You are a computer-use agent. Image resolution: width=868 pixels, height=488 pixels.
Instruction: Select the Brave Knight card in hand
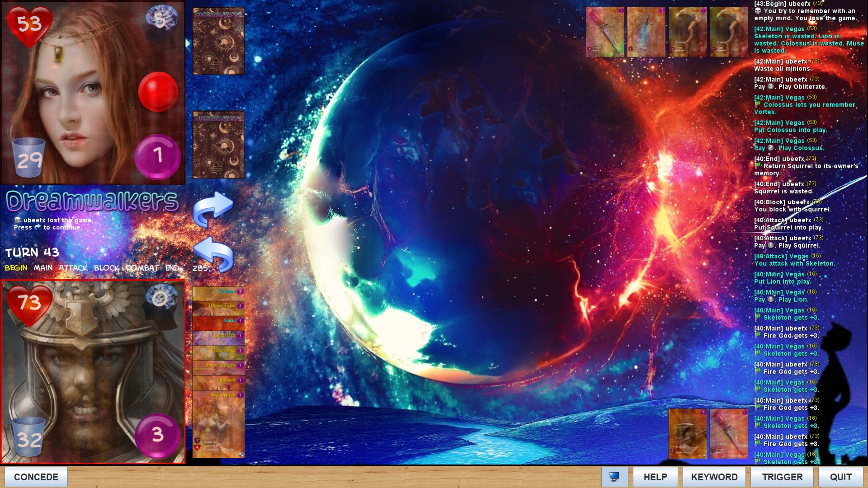218,367
